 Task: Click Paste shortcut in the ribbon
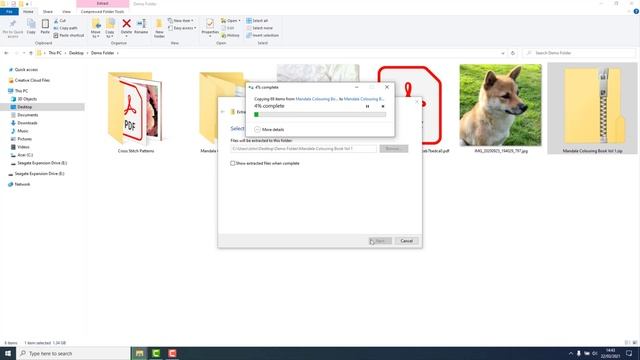point(69,36)
